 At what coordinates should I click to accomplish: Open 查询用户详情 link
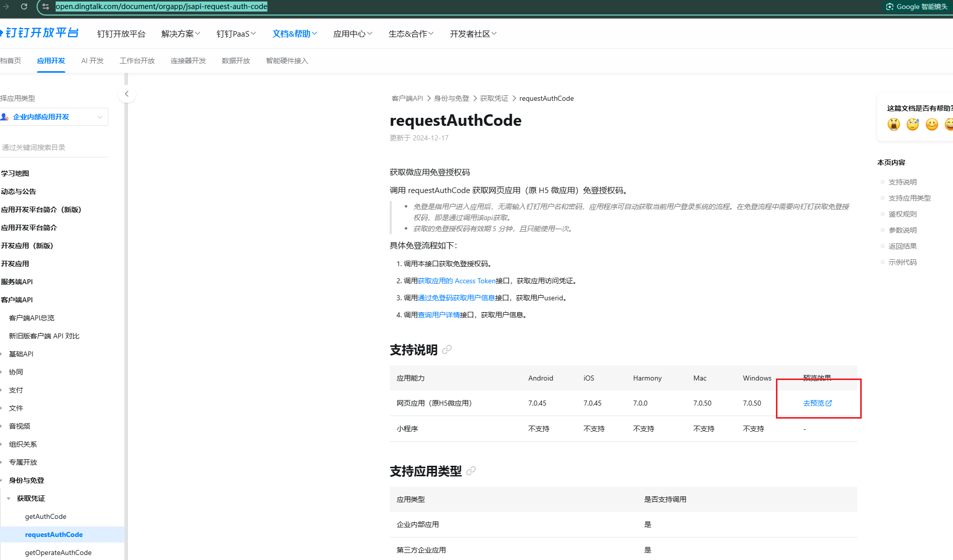click(439, 315)
